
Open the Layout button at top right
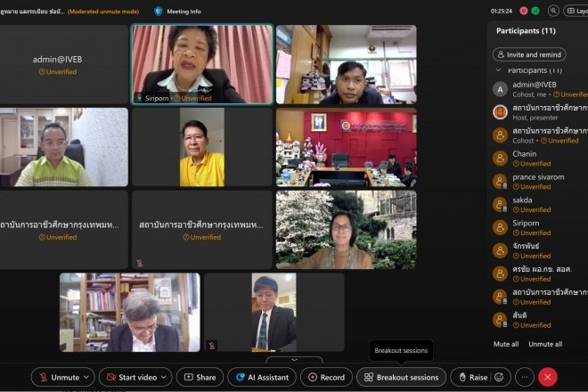(x=576, y=11)
